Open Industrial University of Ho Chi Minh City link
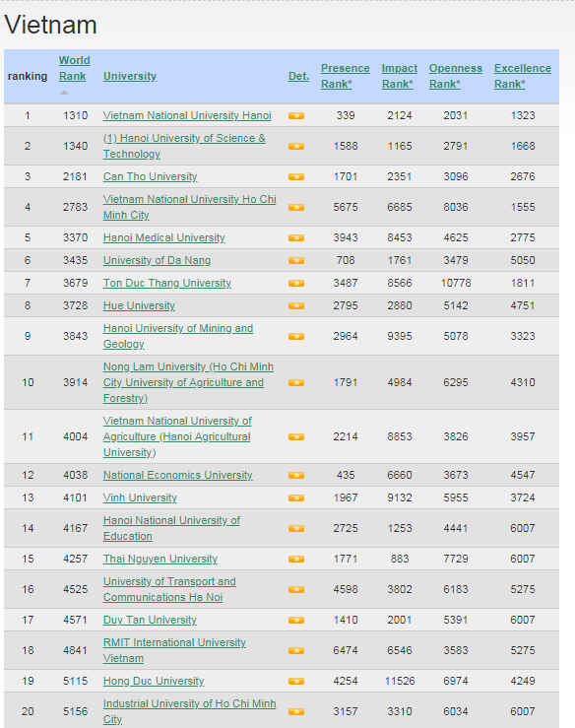The height and width of the screenshot is (728, 575). point(189,712)
